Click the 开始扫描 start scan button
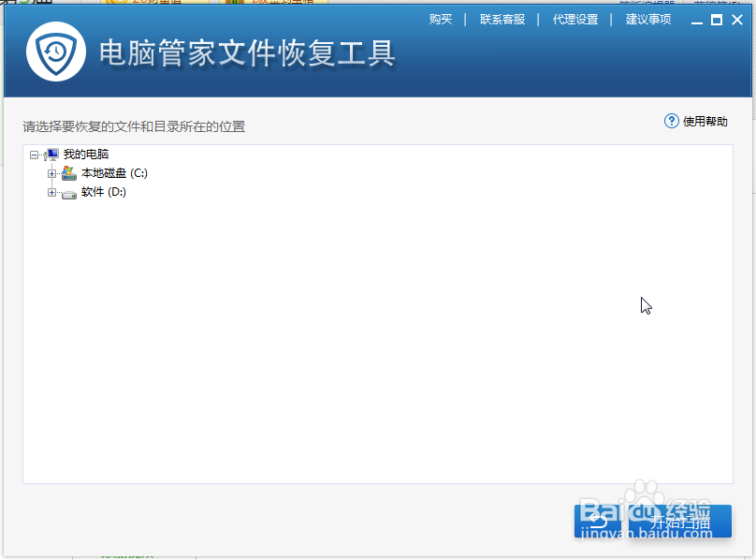Viewport: 756px width, 560px height. (x=680, y=522)
